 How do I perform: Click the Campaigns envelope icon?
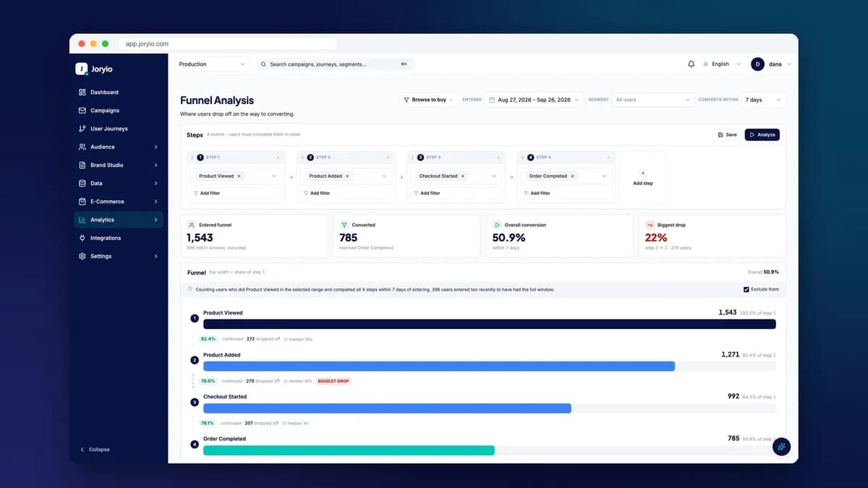82,111
